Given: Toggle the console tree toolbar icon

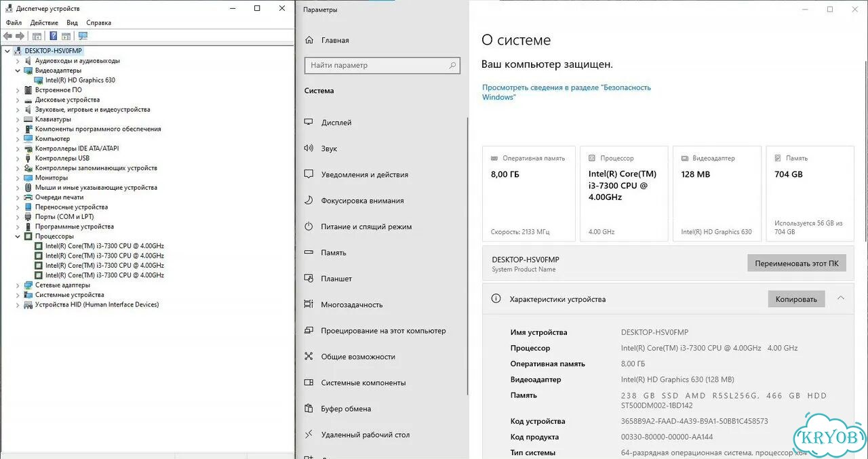Looking at the screenshot, I should (37, 36).
